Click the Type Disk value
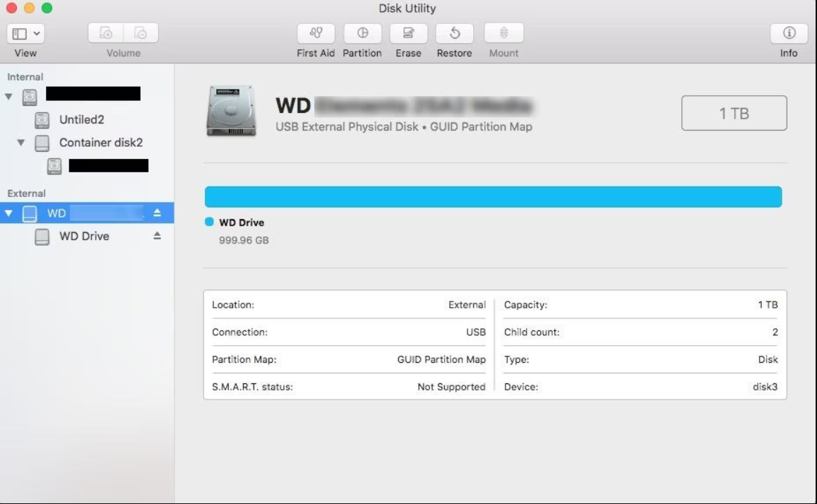 pos(768,360)
